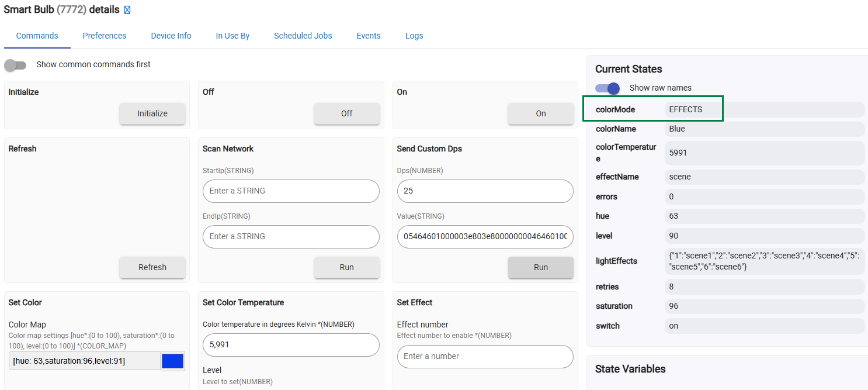This screenshot has height=390, width=868.
Task: Toggle Show common commands first switch
Action: click(15, 65)
